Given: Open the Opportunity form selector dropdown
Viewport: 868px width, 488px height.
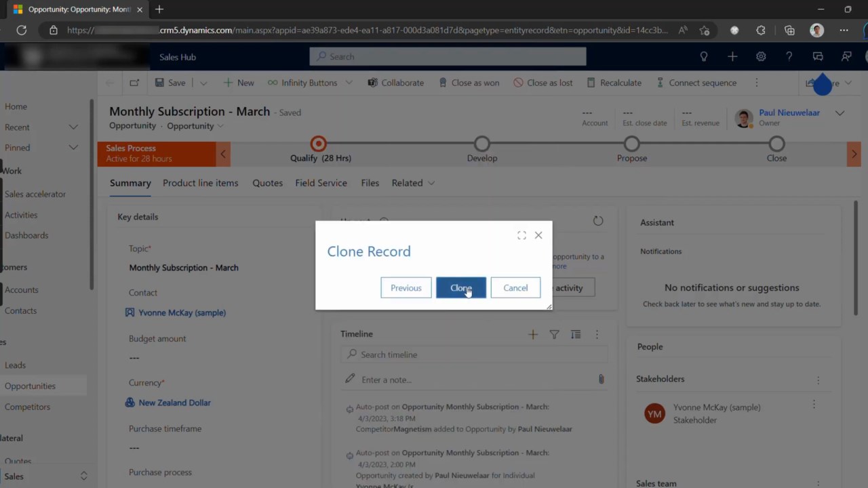Looking at the screenshot, I should coord(195,126).
